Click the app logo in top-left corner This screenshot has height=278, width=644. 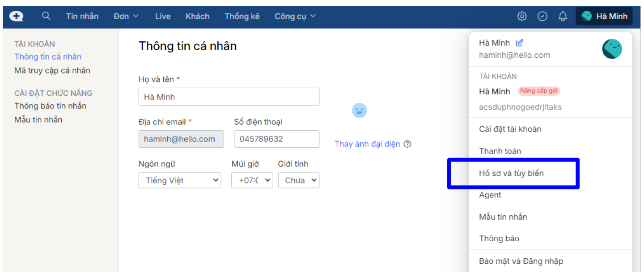click(17, 16)
